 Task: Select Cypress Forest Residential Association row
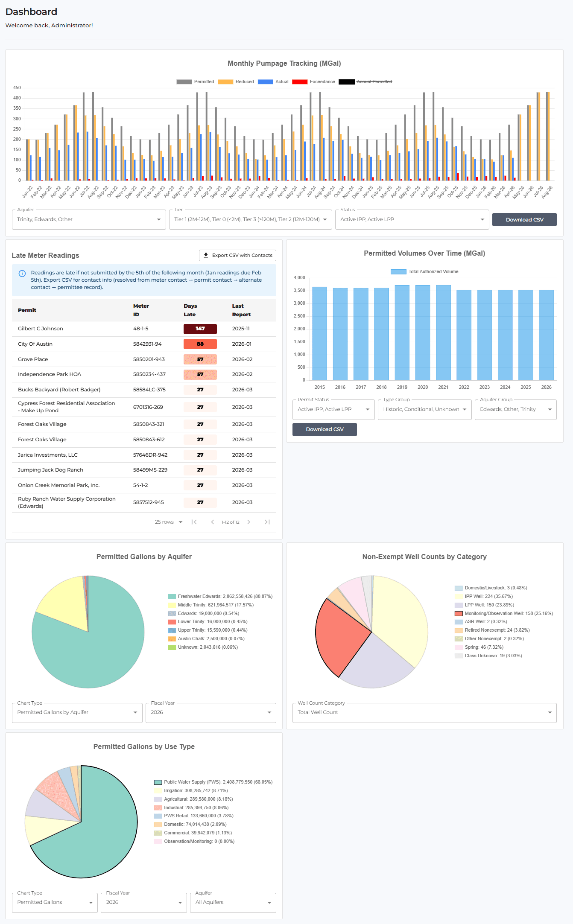click(144, 407)
